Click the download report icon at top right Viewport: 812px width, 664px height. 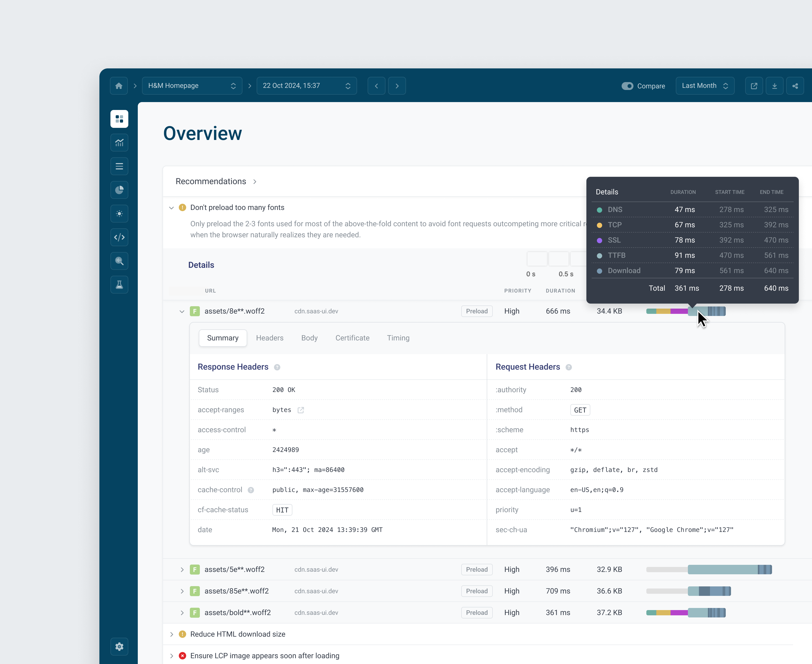775,86
